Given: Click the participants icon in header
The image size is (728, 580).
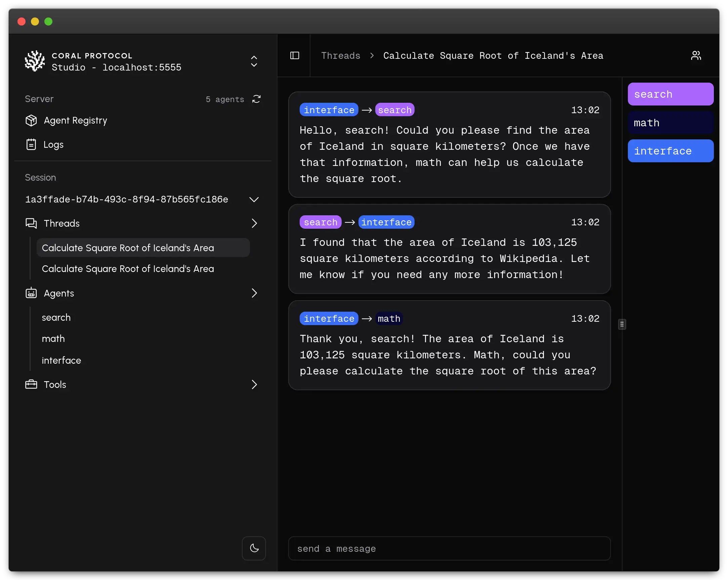Looking at the screenshot, I should click(696, 55).
